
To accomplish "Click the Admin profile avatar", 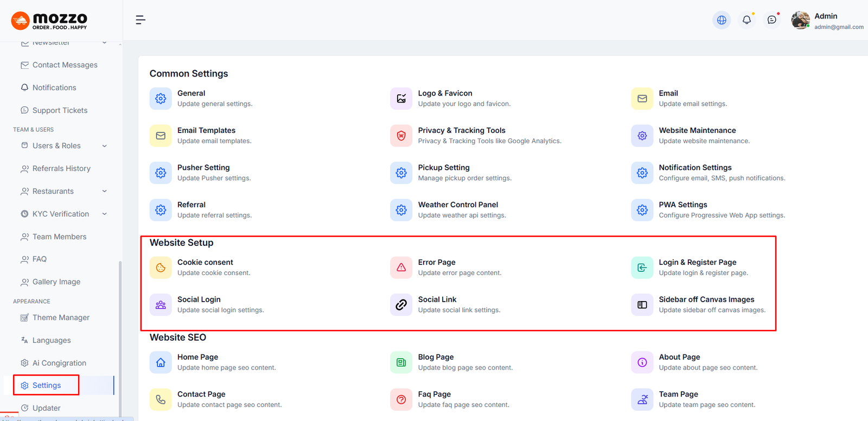I will coord(800,20).
